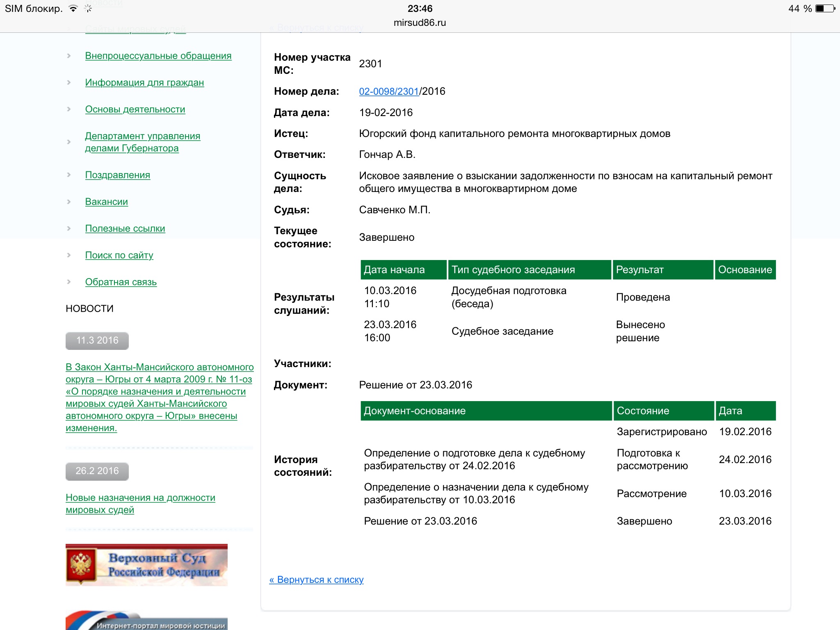
Task: Select Поиск по сайту link
Action: tap(119, 255)
